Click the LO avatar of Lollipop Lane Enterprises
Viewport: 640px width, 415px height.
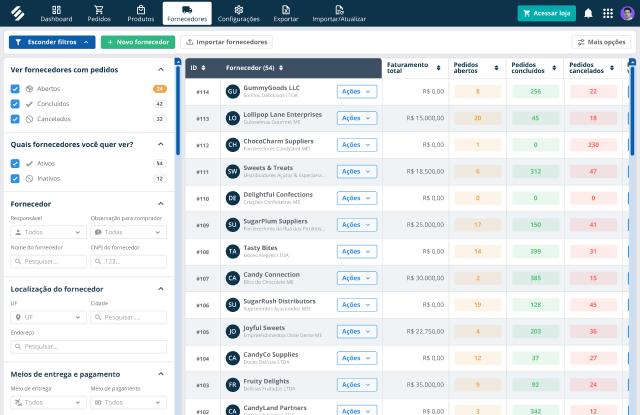tap(232, 118)
